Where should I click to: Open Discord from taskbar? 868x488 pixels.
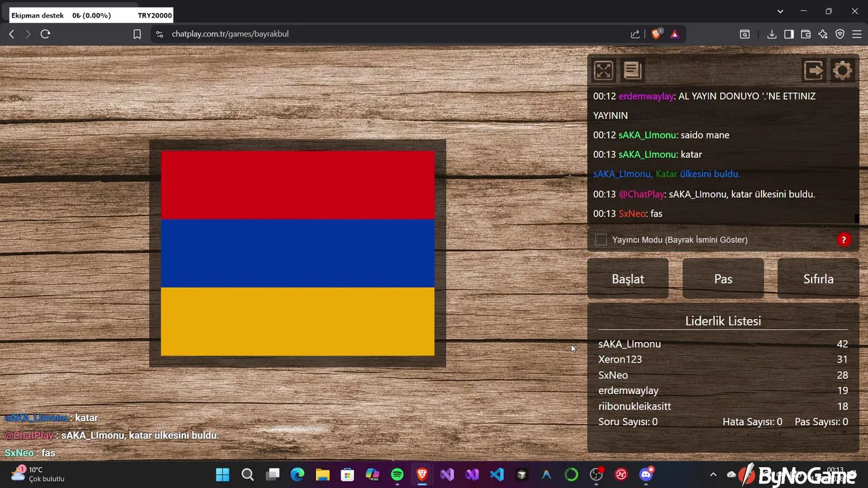646,474
